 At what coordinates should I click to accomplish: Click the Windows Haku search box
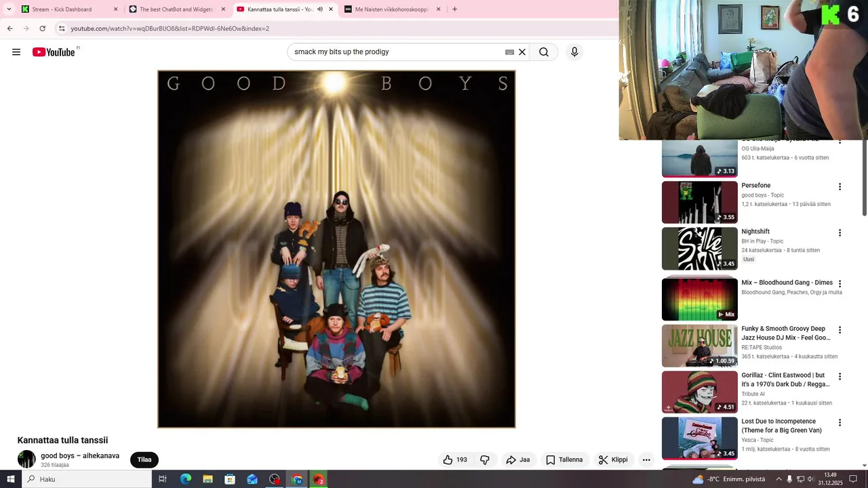[87, 479]
